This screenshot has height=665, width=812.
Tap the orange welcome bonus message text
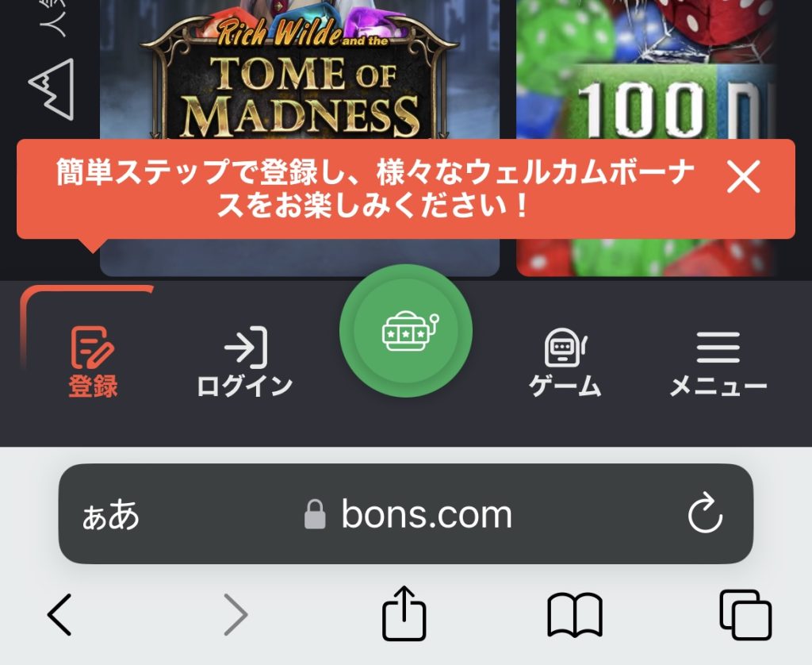pyautogui.click(x=374, y=189)
